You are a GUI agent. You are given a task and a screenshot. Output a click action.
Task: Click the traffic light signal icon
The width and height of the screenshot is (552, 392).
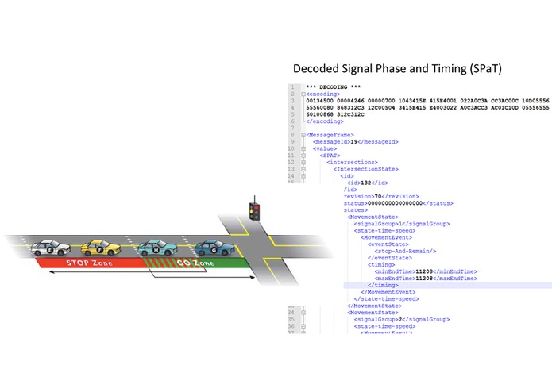click(x=254, y=211)
